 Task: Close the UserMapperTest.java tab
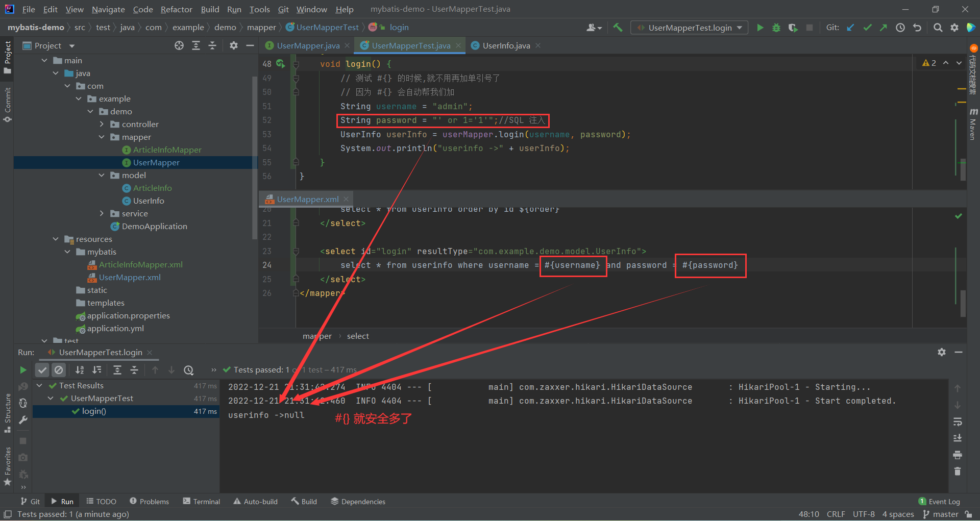click(458, 45)
